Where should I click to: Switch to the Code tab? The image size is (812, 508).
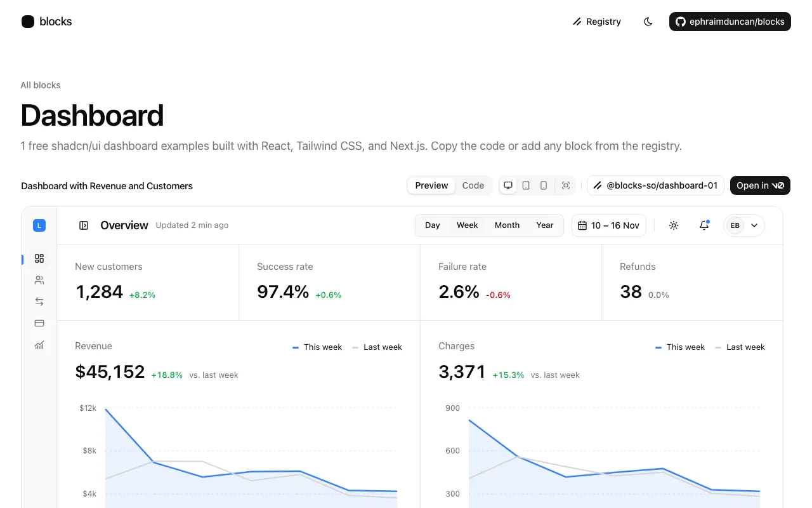[473, 185]
